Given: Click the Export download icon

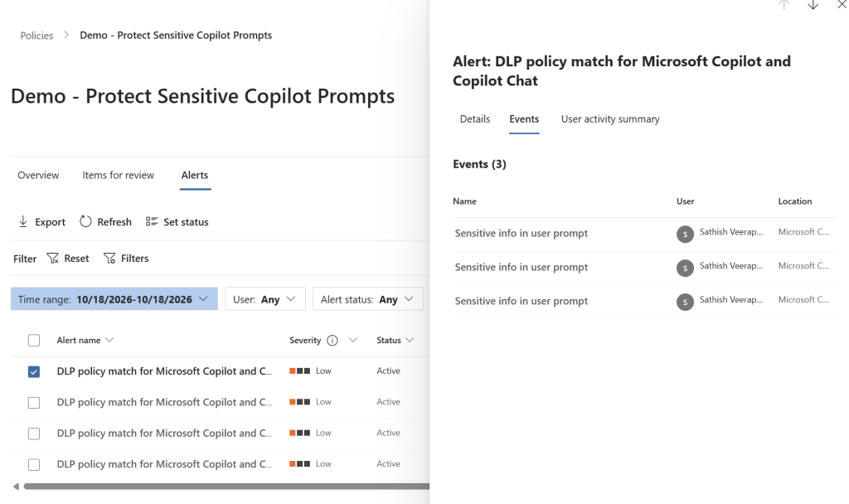Looking at the screenshot, I should (x=23, y=221).
